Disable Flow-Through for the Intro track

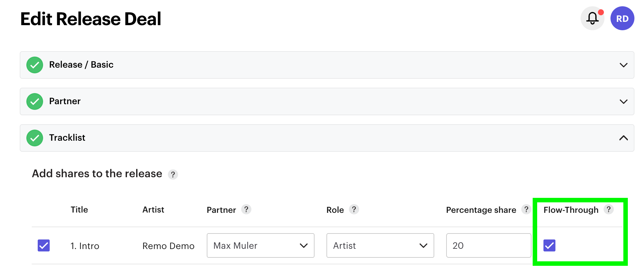[549, 245]
